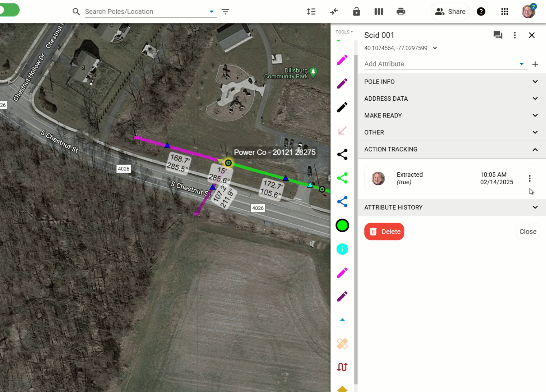Image resolution: width=546 pixels, height=392 pixels.
Task: Open the Add Attribute dropdown arrow
Action: pos(522,64)
